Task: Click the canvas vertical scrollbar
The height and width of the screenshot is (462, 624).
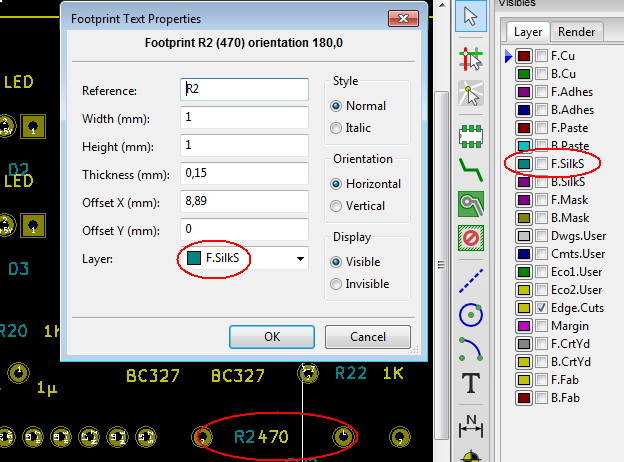Action: [441, 265]
